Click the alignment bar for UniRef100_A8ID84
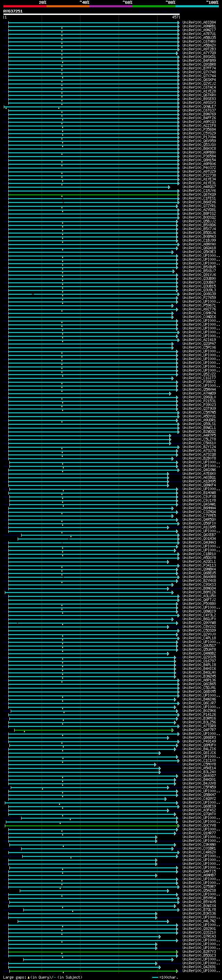 pyautogui.click(x=94, y=23)
